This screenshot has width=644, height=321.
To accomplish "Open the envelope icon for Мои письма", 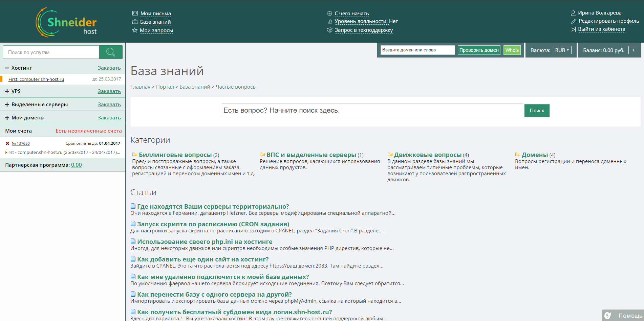I will pyautogui.click(x=134, y=13).
